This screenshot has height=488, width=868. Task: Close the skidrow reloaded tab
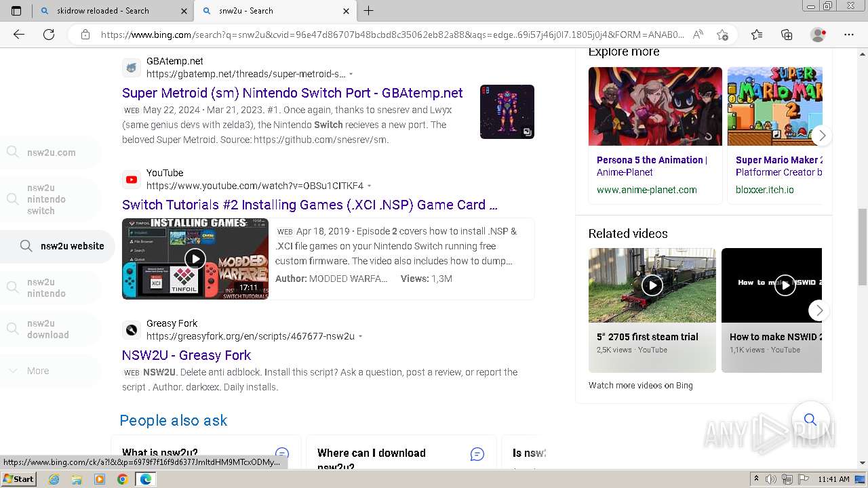pyautogui.click(x=184, y=11)
